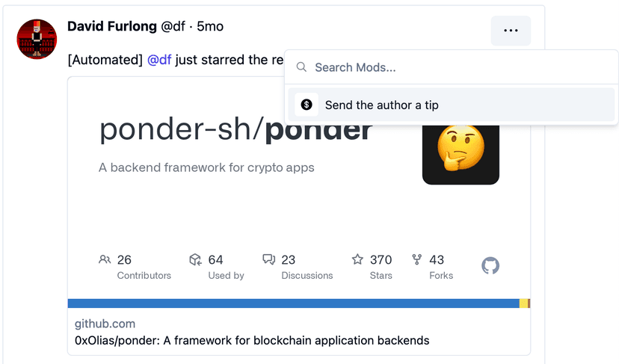Viewport: 619px width, 364px height.
Task: Click the GitHub octocat logo
Action: pos(490,265)
